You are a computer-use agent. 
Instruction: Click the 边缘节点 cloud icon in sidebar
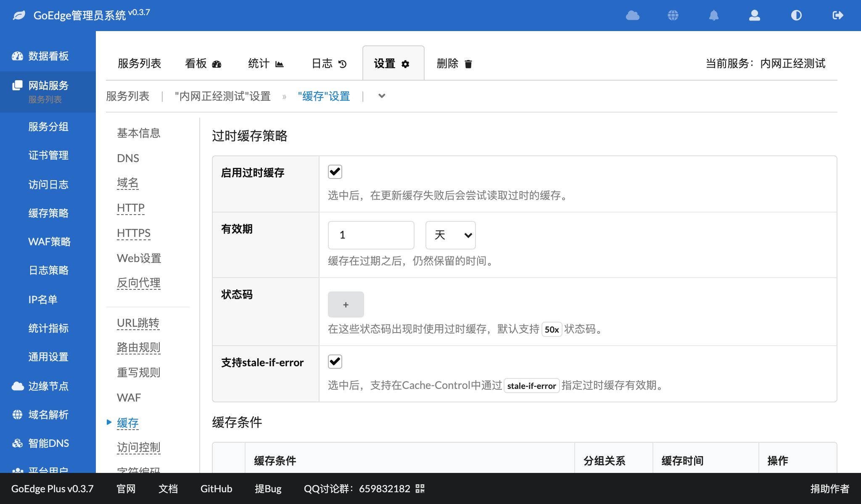[x=18, y=386]
